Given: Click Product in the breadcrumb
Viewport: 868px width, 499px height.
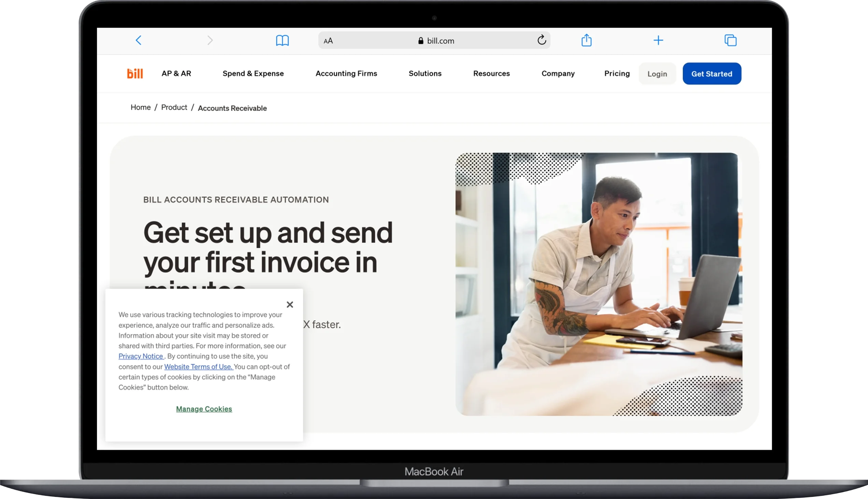Looking at the screenshot, I should coord(174,108).
